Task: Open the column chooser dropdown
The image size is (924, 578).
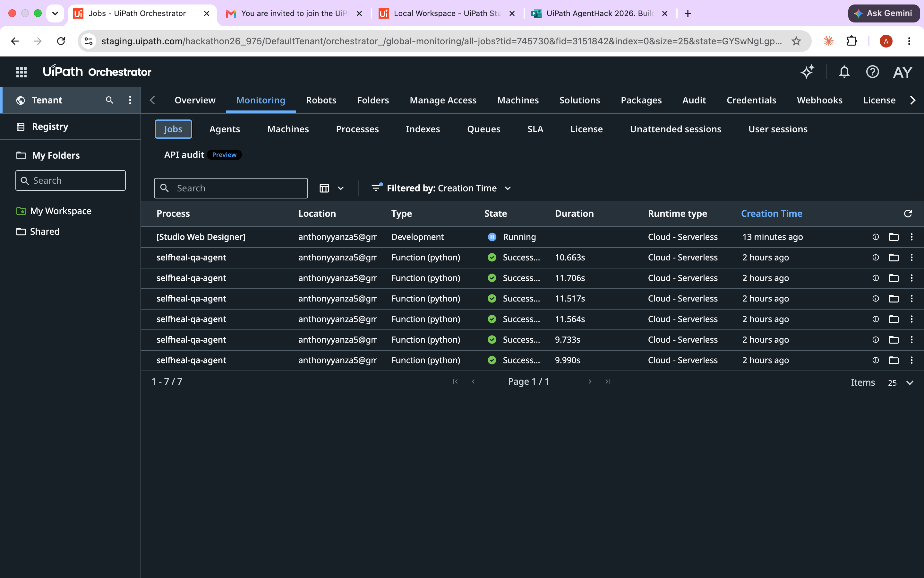Action: tap(331, 188)
